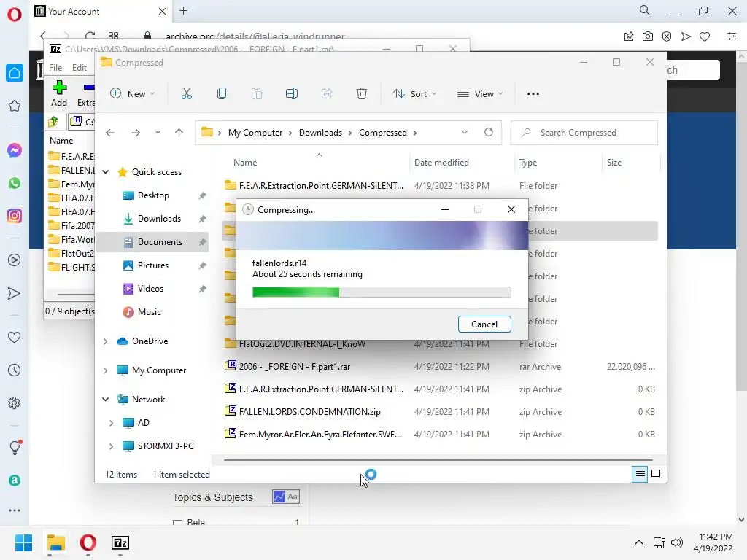Switch to Your Account browser tab
The height and width of the screenshot is (560, 747).
click(100, 11)
